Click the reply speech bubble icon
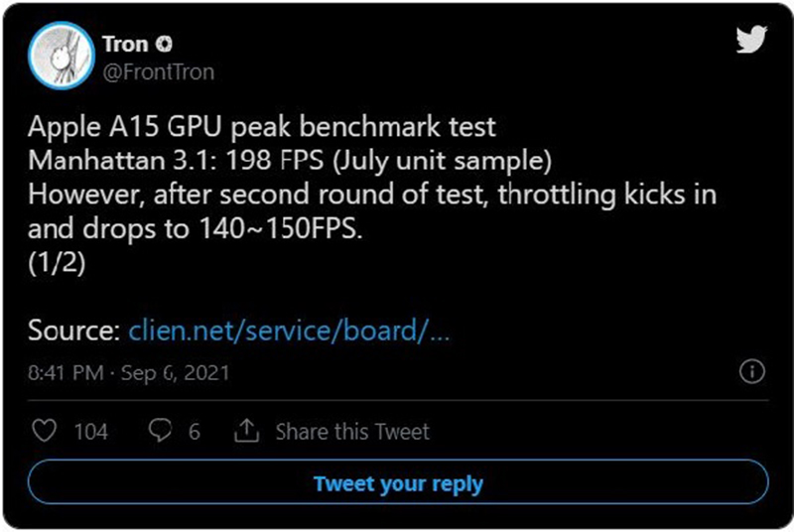 coord(159,432)
